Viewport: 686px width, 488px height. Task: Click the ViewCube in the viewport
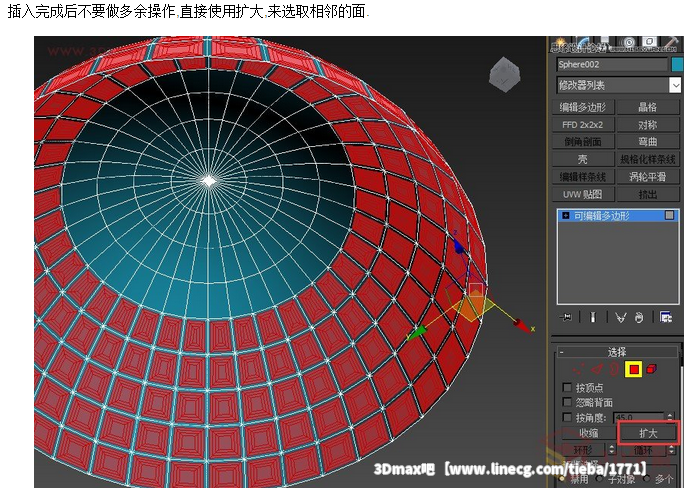pyautogui.click(x=505, y=74)
